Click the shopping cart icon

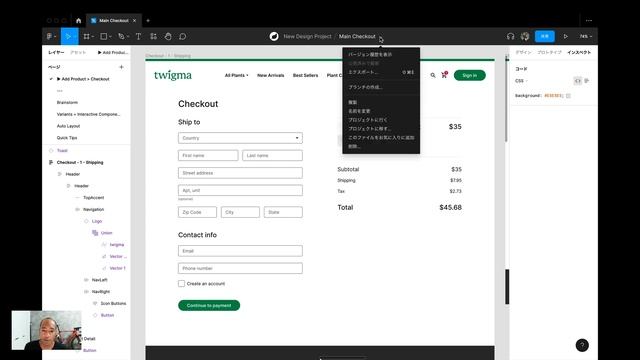pos(444,75)
